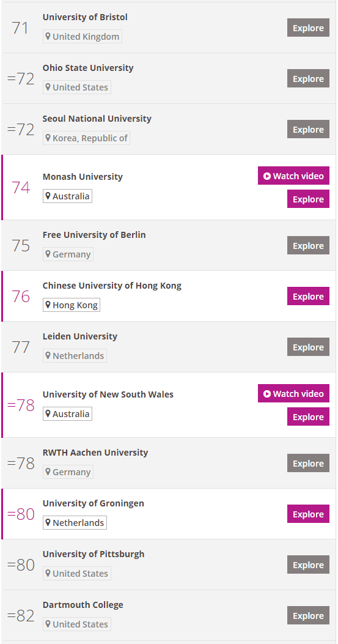Select the Germany tag under RWTH Aachen
This screenshot has height=644, width=338.
68,472
